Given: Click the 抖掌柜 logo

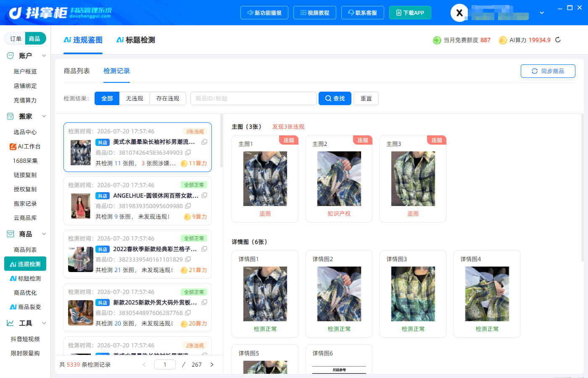Looking at the screenshot, I should 60,13.
